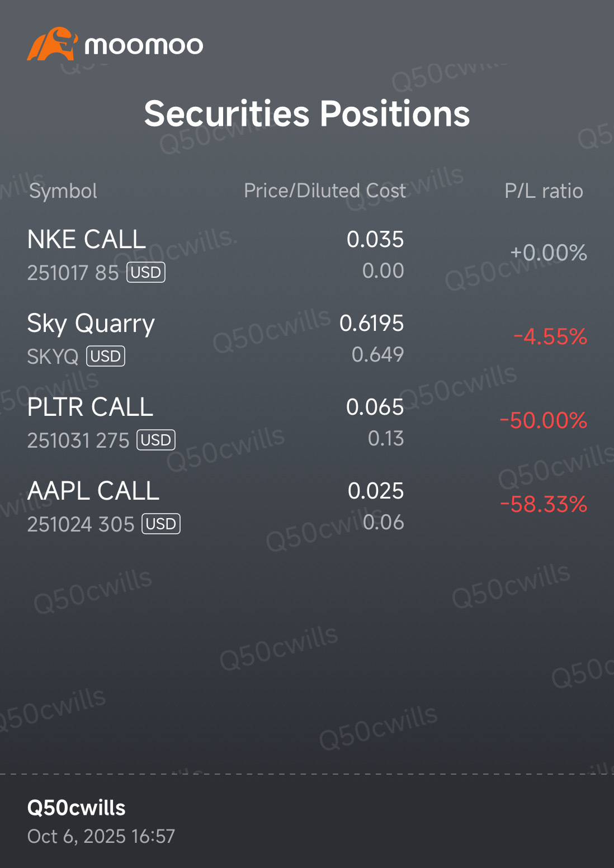Click the -50.00% PLTR P/L ratio
This screenshot has width=614, height=868.
(x=544, y=420)
